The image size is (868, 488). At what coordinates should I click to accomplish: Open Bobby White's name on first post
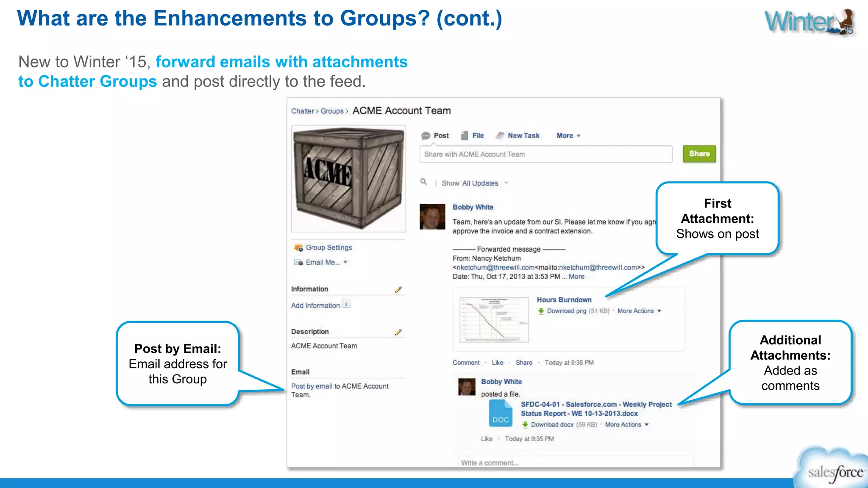[x=473, y=207]
